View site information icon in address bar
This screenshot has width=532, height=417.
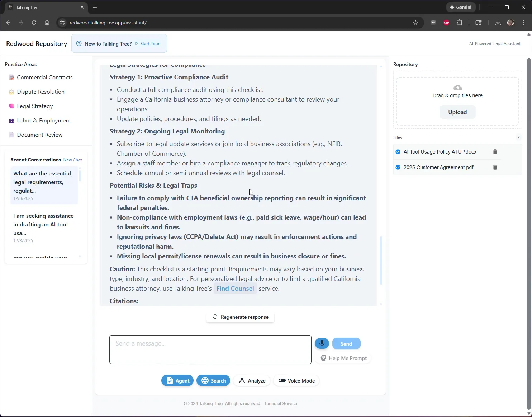[62, 23]
